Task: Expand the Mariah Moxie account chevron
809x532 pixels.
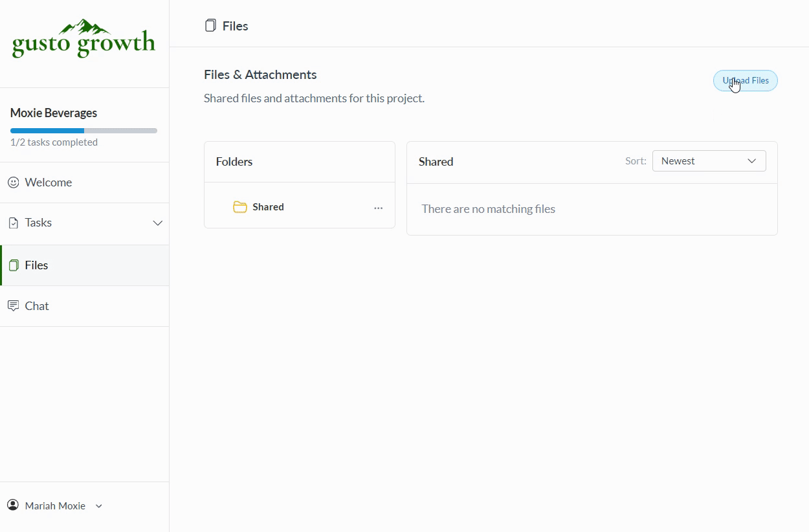Action: coord(99,506)
